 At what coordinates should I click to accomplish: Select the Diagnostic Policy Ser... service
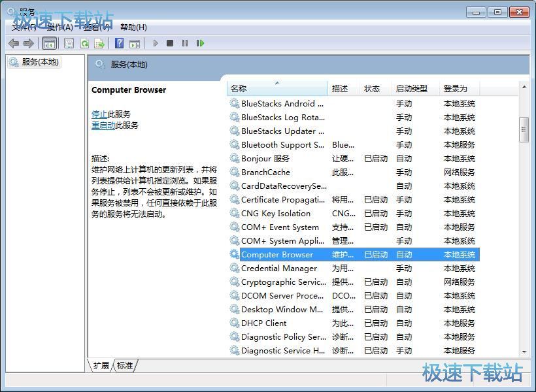(x=284, y=336)
